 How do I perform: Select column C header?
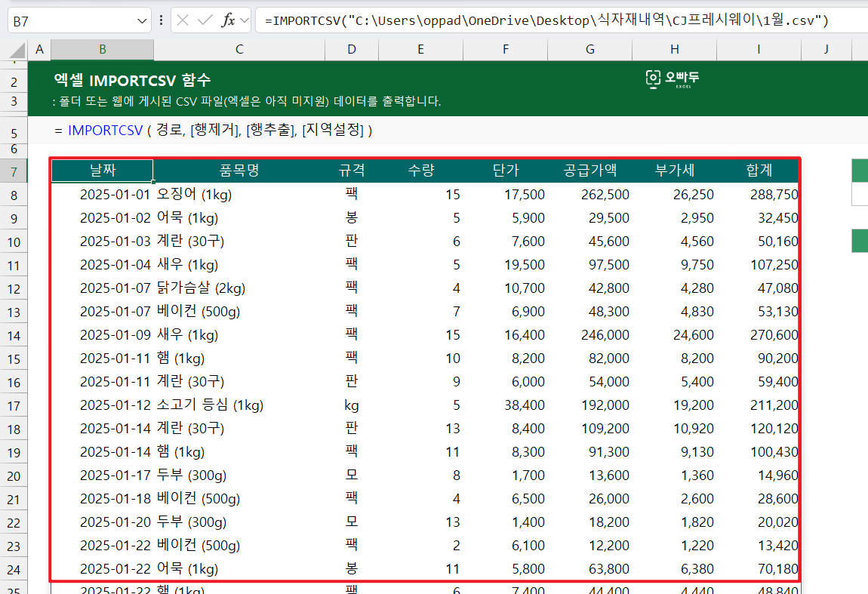(239, 49)
